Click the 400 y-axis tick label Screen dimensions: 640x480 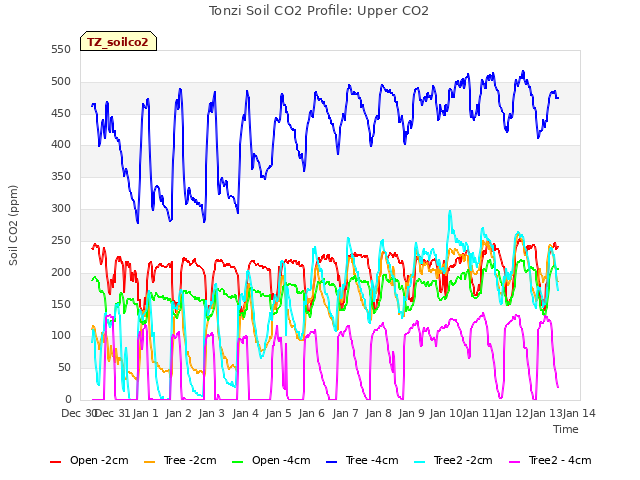pyautogui.click(x=61, y=144)
